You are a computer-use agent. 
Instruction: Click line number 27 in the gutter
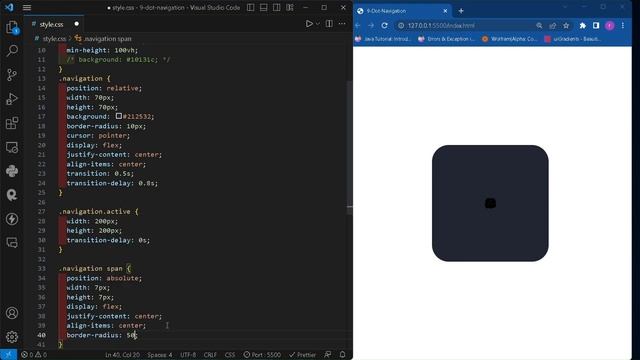click(41, 211)
